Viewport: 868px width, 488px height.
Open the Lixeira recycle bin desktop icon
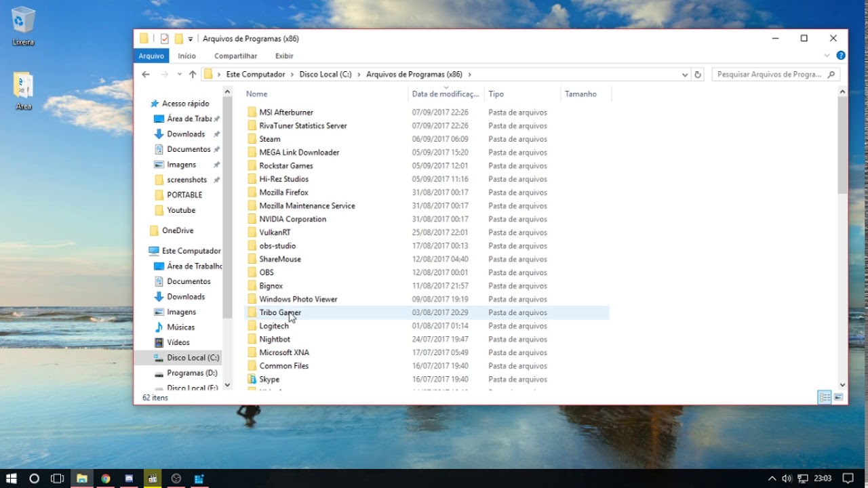point(23,27)
